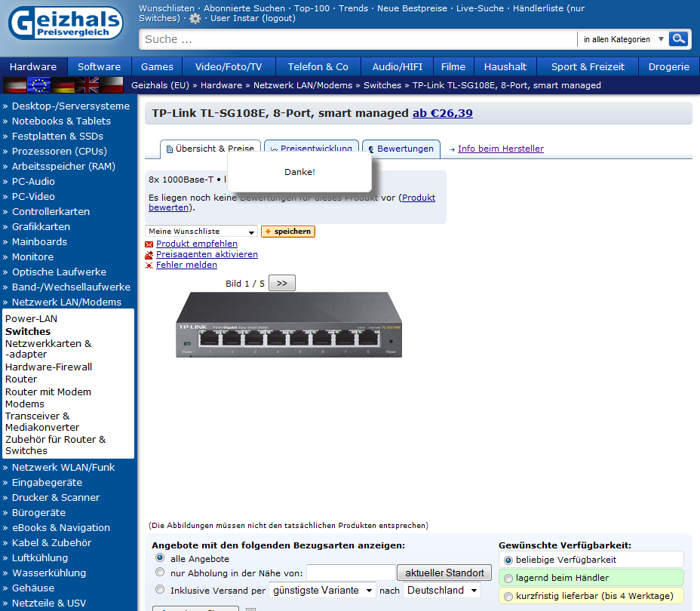Expand Desktop-/Serversysteme category
700x611 pixels.
click(71, 106)
